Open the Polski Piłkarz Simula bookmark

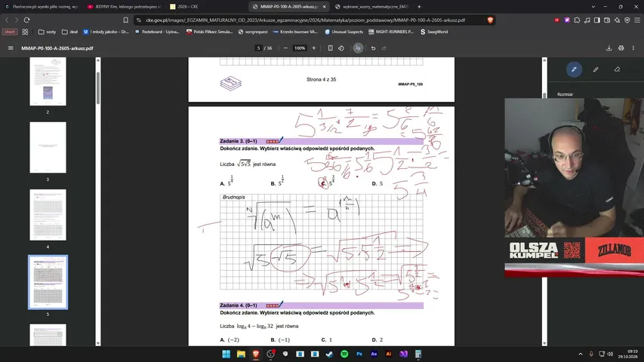coord(209,32)
